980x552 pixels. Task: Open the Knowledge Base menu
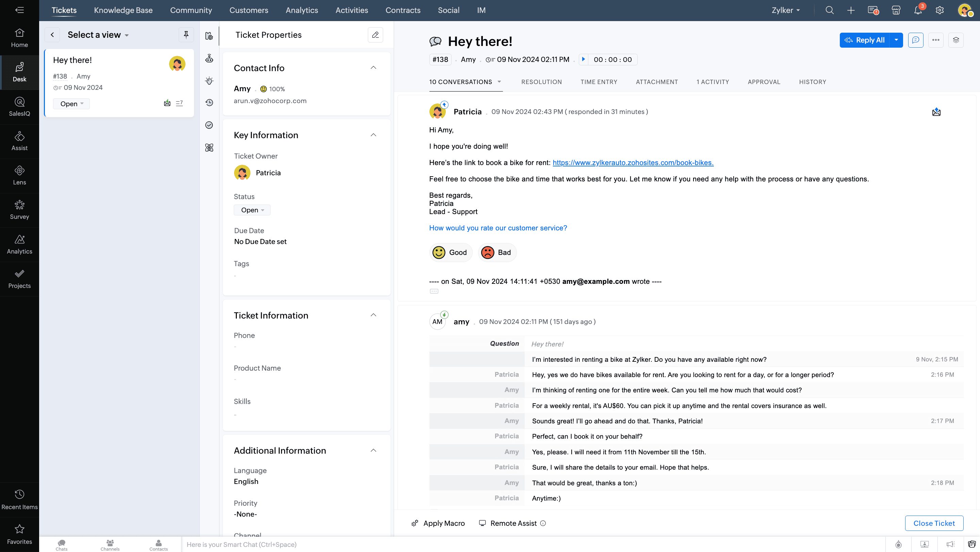coord(123,10)
